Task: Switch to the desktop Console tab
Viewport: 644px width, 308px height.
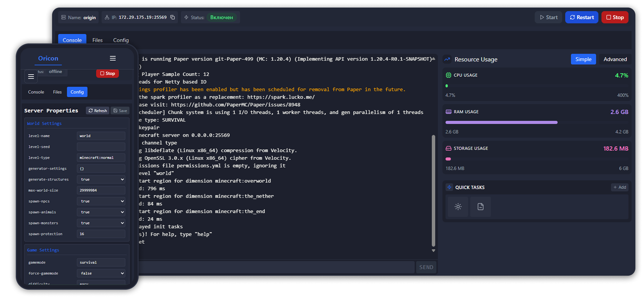Action: click(x=72, y=40)
